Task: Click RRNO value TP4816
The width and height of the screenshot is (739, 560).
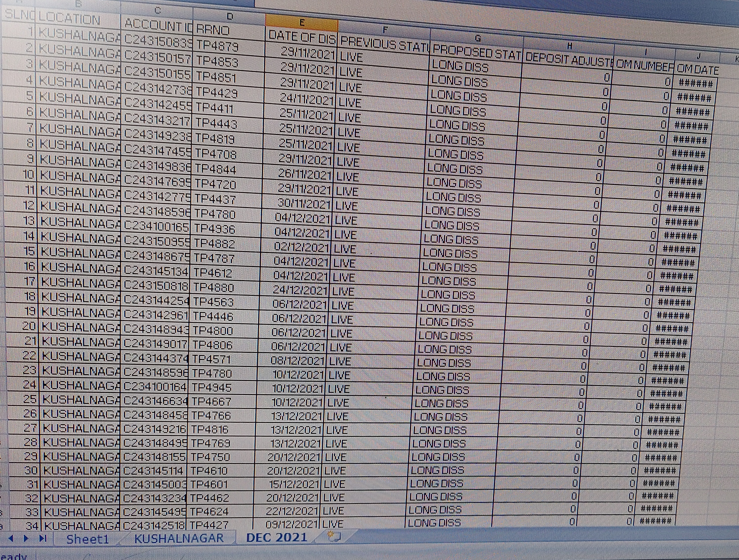Action: pos(221,429)
